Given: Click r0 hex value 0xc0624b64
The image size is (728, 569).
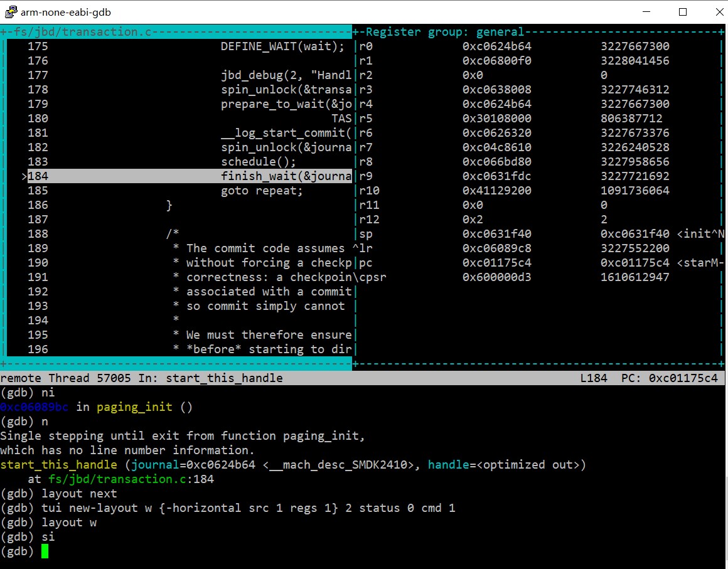Looking at the screenshot, I should point(497,46).
